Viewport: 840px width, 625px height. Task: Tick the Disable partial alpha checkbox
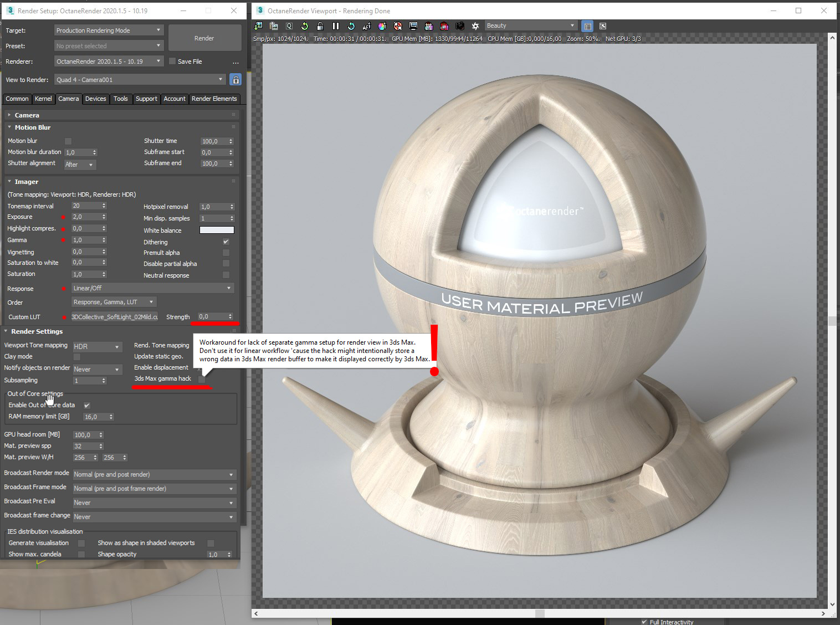tap(226, 264)
